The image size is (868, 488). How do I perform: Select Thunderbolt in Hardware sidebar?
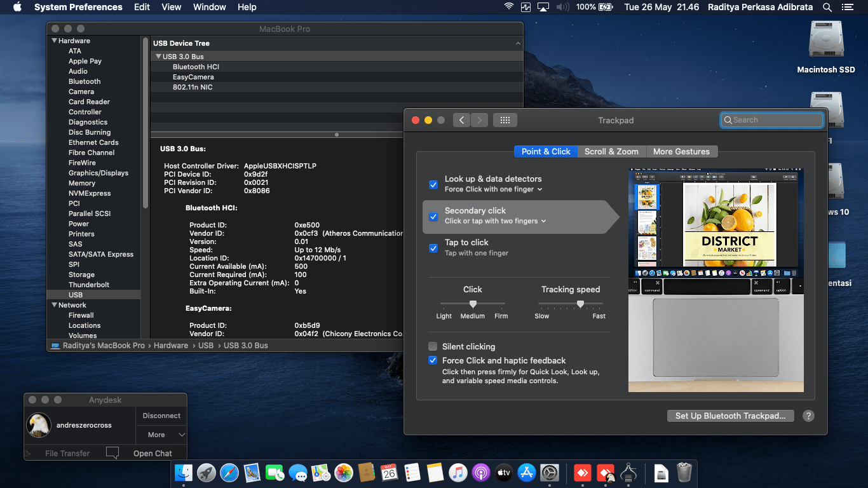pyautogui.click(x=89, y=285)
